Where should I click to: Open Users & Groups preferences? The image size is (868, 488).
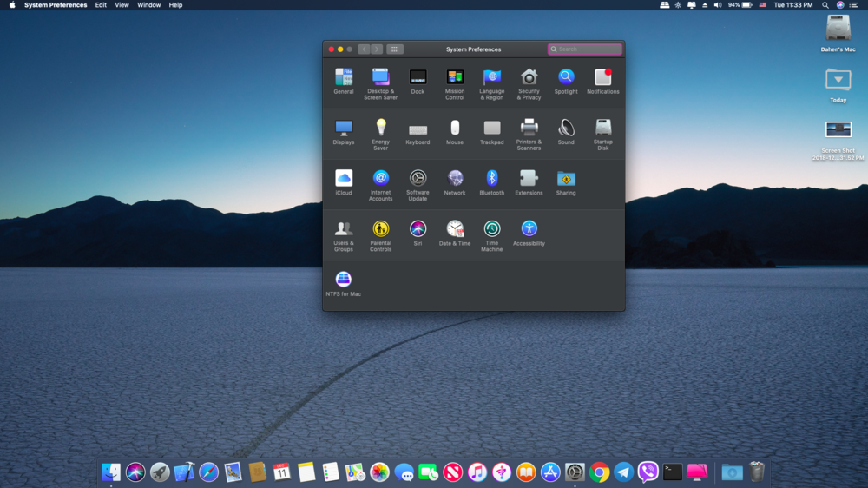pyautogui.click(x=344, y=229)
